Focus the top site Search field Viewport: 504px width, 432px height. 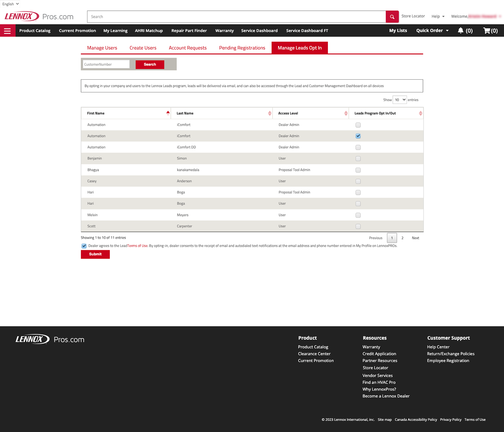[x=237, y=17]
